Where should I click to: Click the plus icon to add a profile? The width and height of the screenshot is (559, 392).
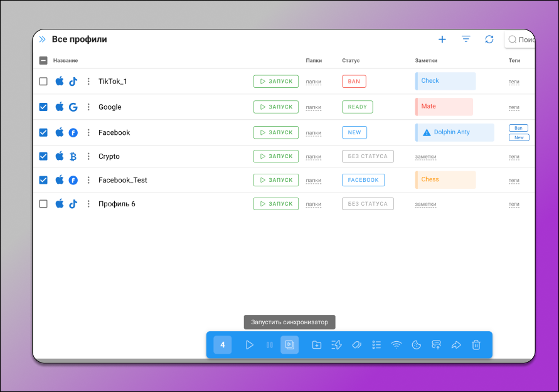point(442,40)
